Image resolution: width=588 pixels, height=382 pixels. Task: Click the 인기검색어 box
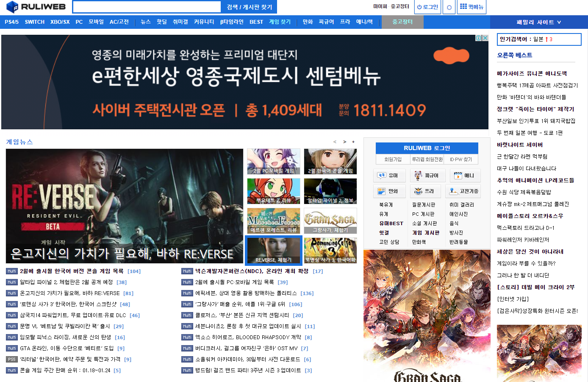539,39
